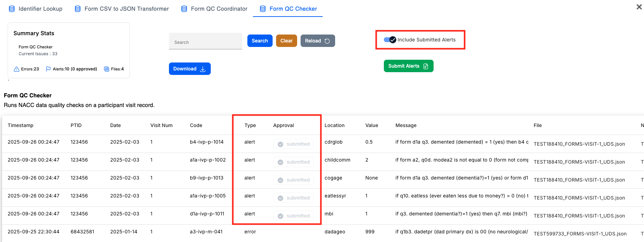
Task: Sort by the Timestamp column header
Action: [21, 125]
